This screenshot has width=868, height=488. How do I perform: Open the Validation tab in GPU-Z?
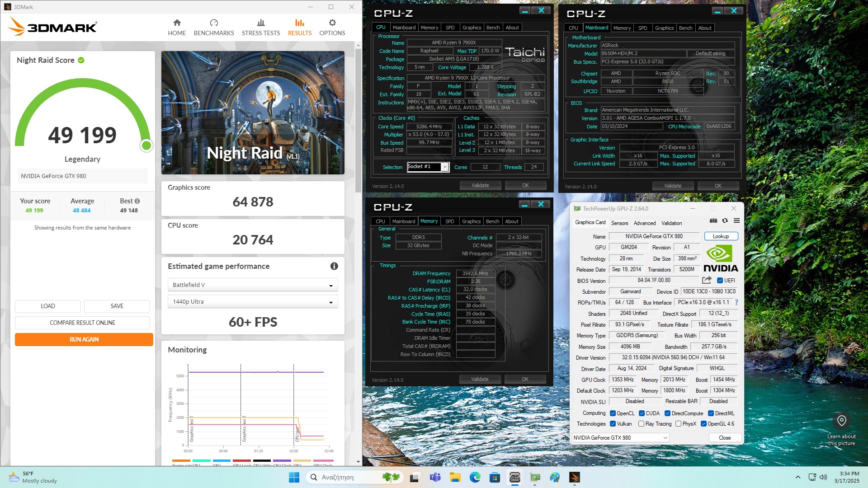tap(671, 223)
